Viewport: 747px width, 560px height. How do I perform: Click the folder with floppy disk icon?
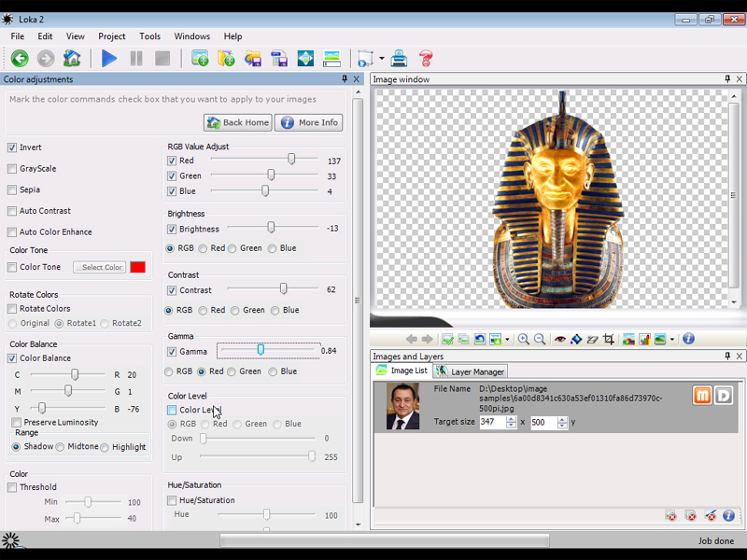coord(252,59)
